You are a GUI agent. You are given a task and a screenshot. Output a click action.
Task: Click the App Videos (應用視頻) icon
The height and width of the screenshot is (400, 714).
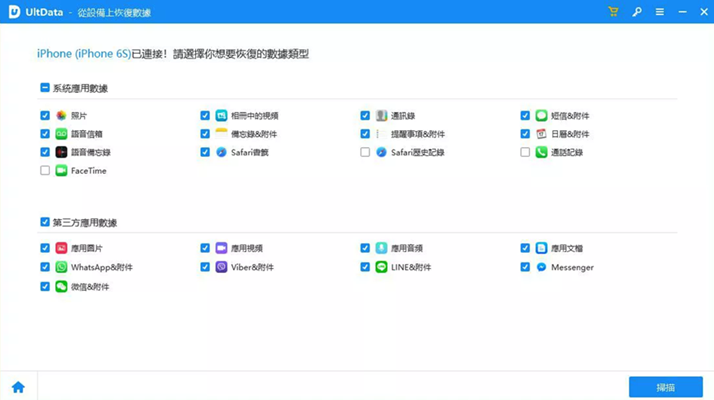[221, 248]
